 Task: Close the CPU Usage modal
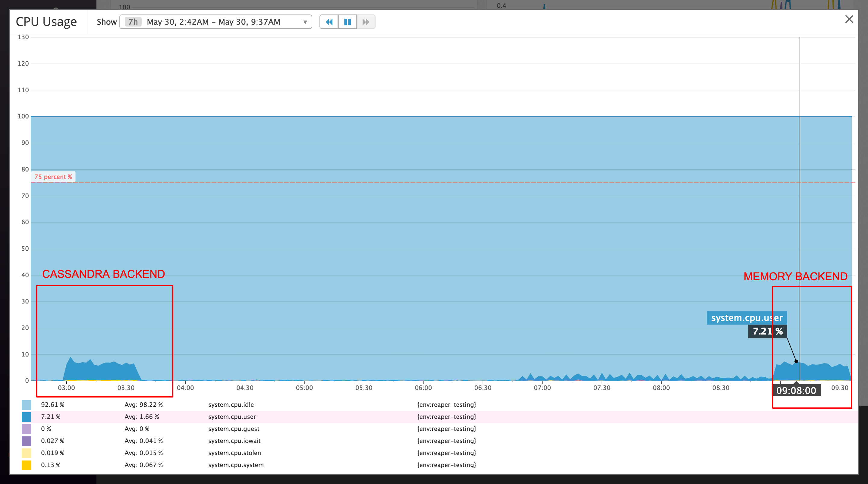[849, 19]
